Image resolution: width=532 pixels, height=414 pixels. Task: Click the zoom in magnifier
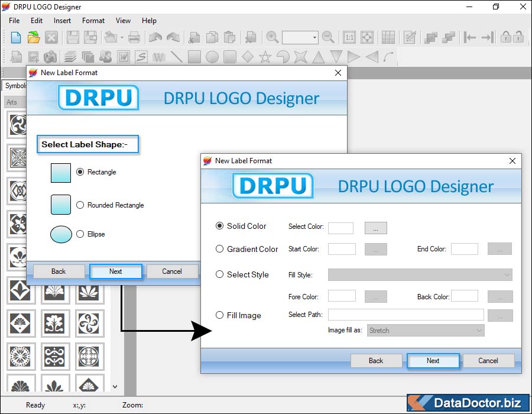272,37
